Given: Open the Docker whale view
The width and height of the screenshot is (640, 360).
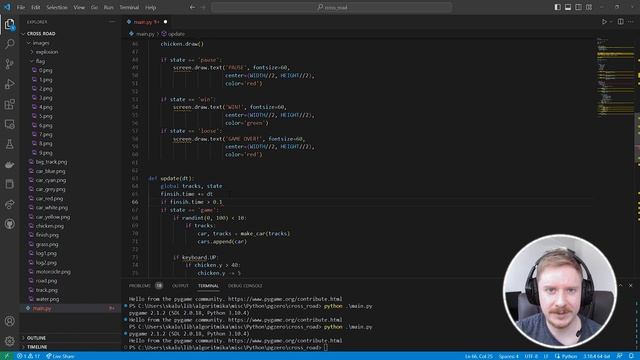Looking at the screenshot, I should click(9, 164).
